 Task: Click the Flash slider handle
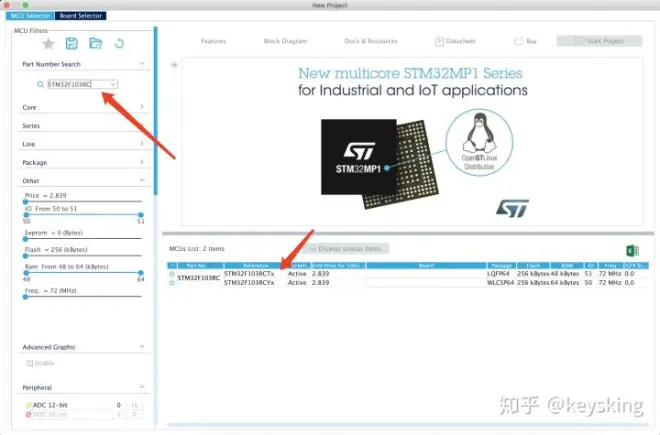(26, 256)
